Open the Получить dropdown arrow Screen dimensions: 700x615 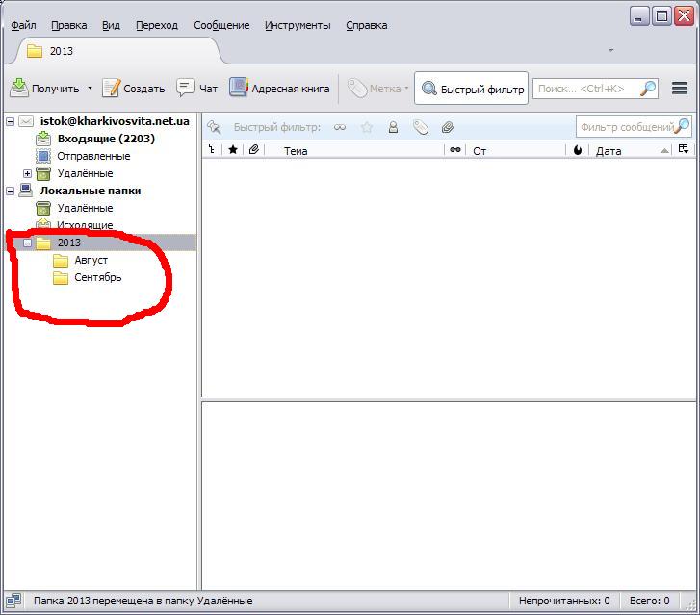click(90, 88)
